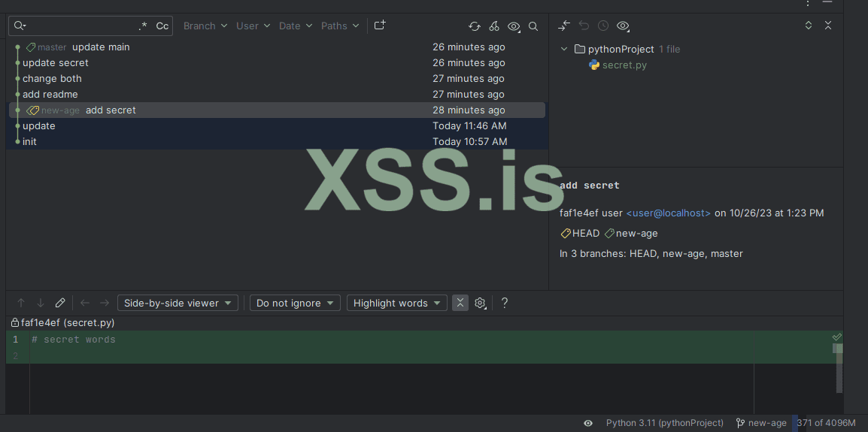Click the new-age tag on commit row
Screen dimensions: 868x432
(53, 110)
